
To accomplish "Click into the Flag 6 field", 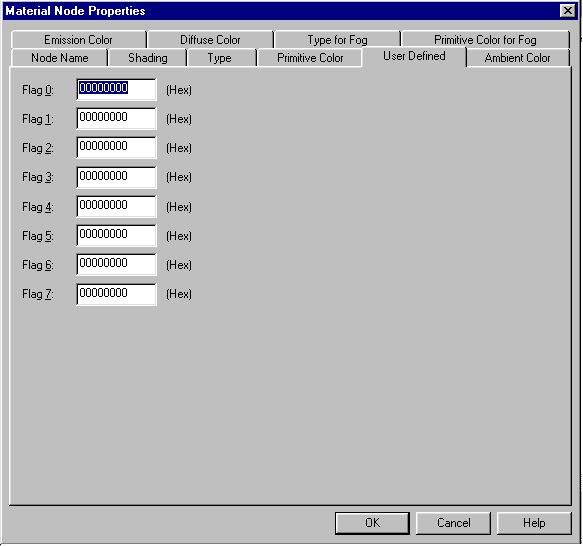I will point(116,264).
